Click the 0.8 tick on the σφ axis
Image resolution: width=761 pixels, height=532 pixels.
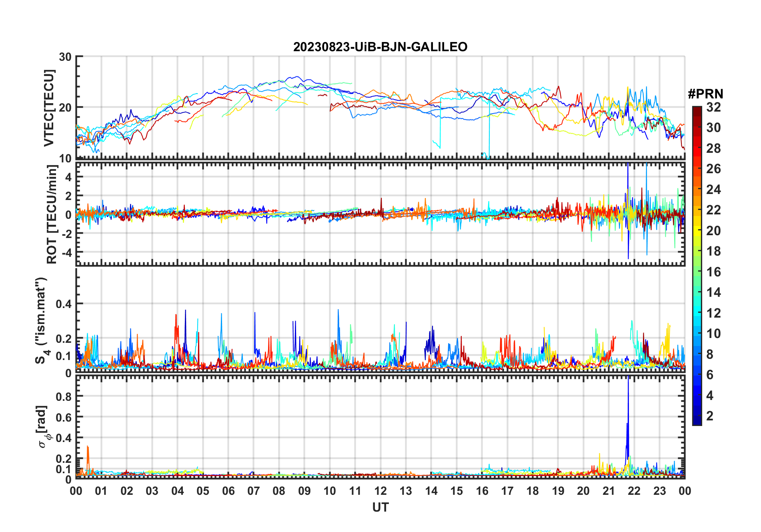[x=64, y=396]
